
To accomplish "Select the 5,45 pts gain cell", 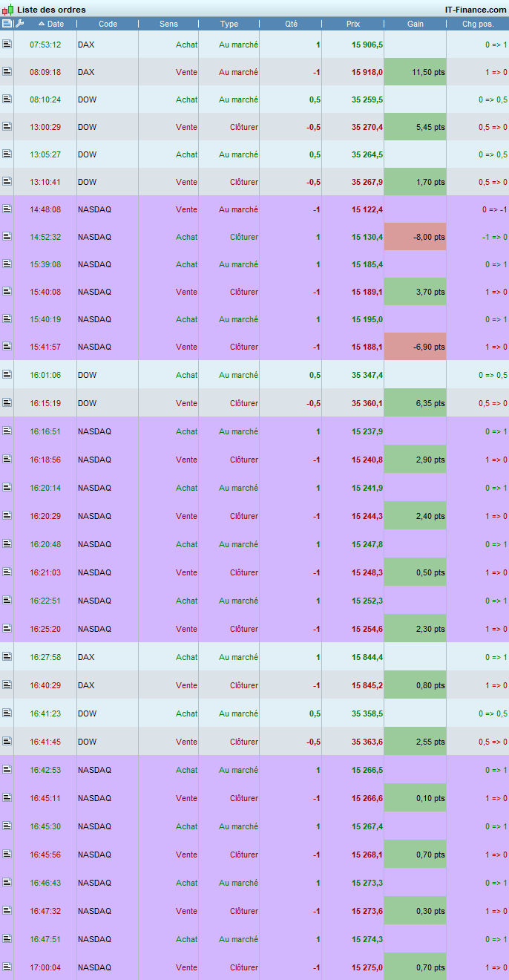I will click(416, 127).
